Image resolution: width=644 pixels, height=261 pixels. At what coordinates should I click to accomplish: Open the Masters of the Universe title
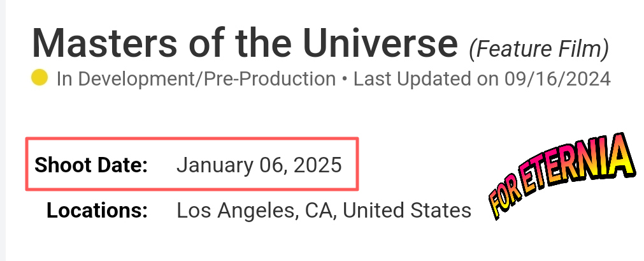tap(245, 43)
